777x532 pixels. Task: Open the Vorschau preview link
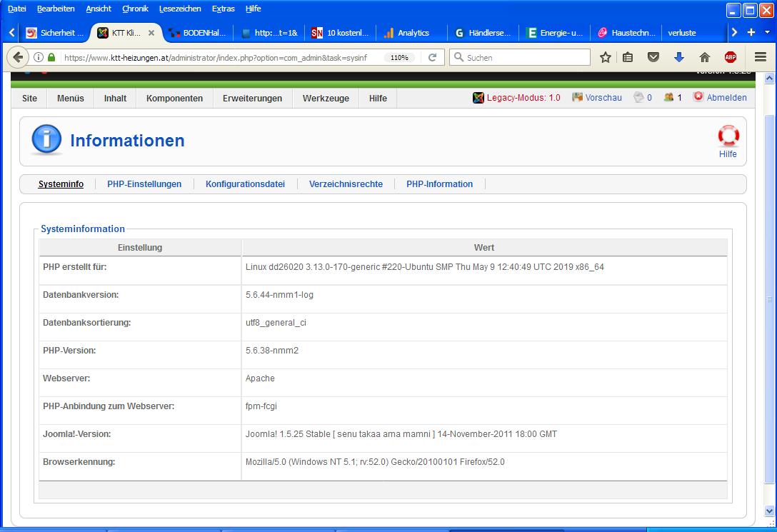pos(603,98)
